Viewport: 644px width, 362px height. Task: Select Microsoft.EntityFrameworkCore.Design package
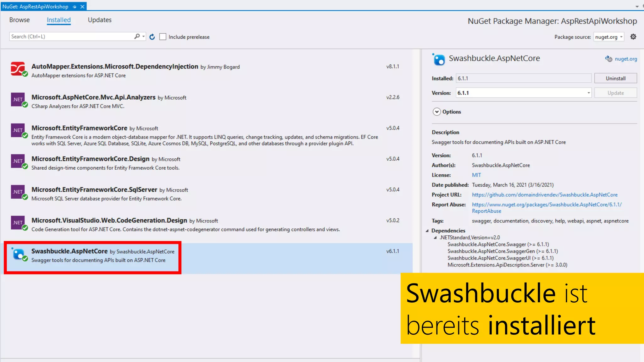coord(90,159)
